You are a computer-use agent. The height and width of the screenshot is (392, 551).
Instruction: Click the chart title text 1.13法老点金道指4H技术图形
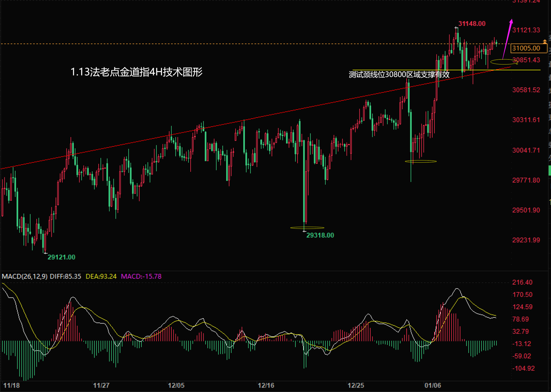pos(136,72)
